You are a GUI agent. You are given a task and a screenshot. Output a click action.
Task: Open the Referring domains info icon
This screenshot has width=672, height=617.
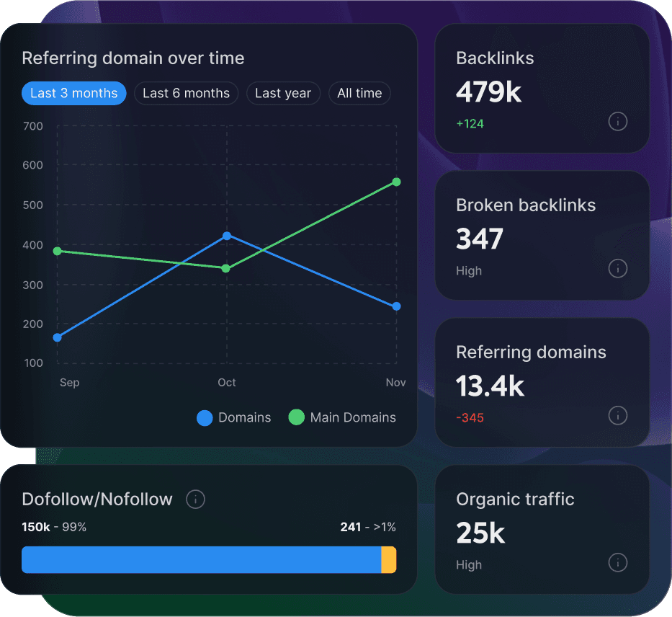click(618, 415)
